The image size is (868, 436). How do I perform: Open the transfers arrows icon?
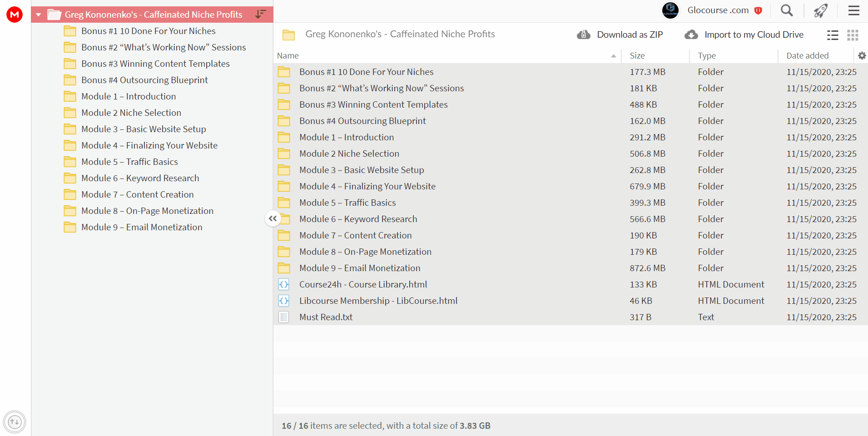pyautogui.click(x=15, y=422)
